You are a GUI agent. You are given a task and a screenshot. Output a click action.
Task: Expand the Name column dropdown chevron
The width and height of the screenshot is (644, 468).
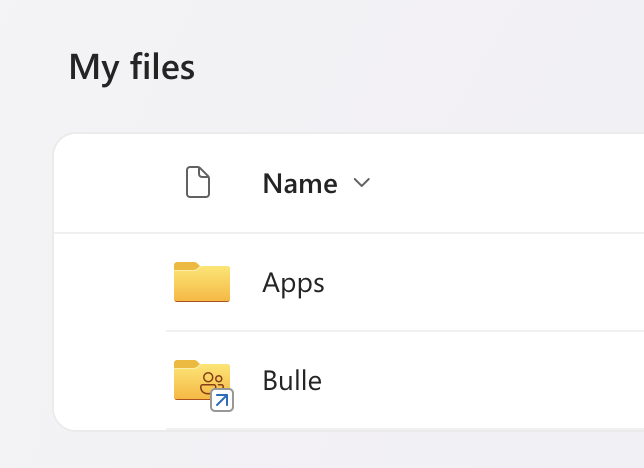362,182
